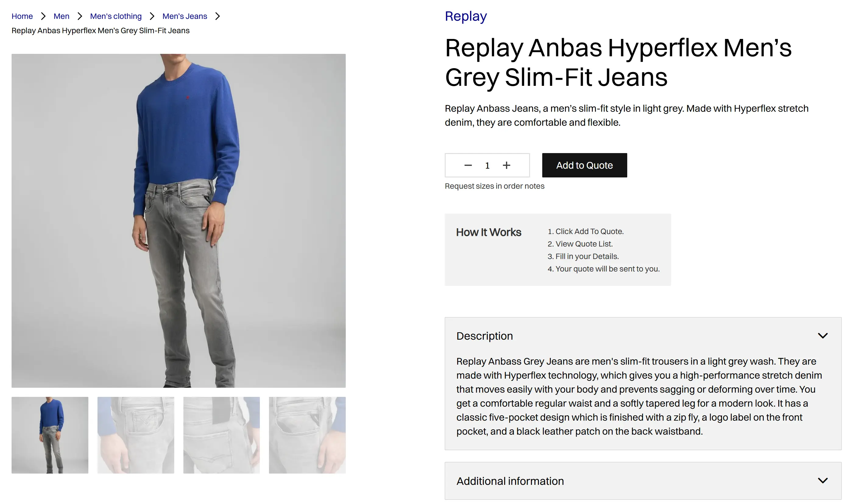This screenshot has width=849, height=504.
Task: Collapse the Description section chevron
Action: [x=822, y=336]
